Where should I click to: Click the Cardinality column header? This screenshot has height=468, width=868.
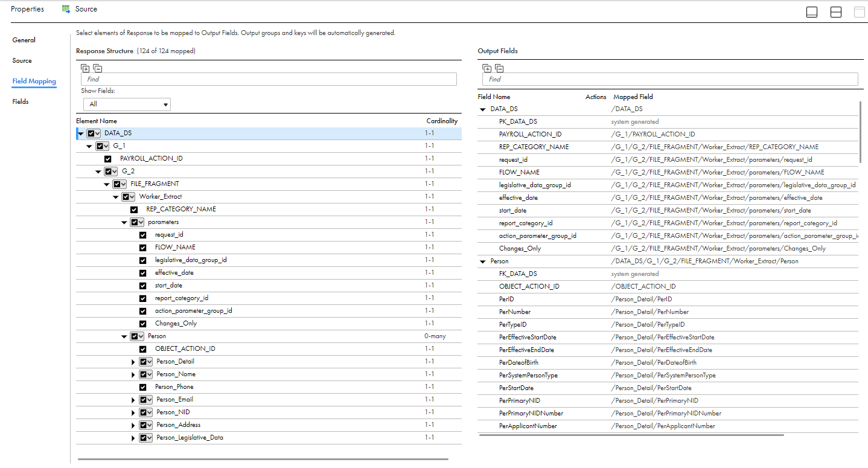click(x=442, y=121)
